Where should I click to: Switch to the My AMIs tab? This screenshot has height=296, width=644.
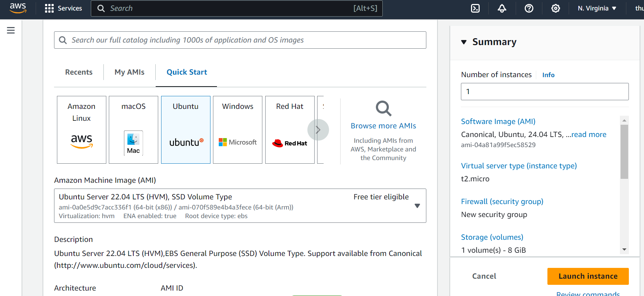tap(129, 72)
